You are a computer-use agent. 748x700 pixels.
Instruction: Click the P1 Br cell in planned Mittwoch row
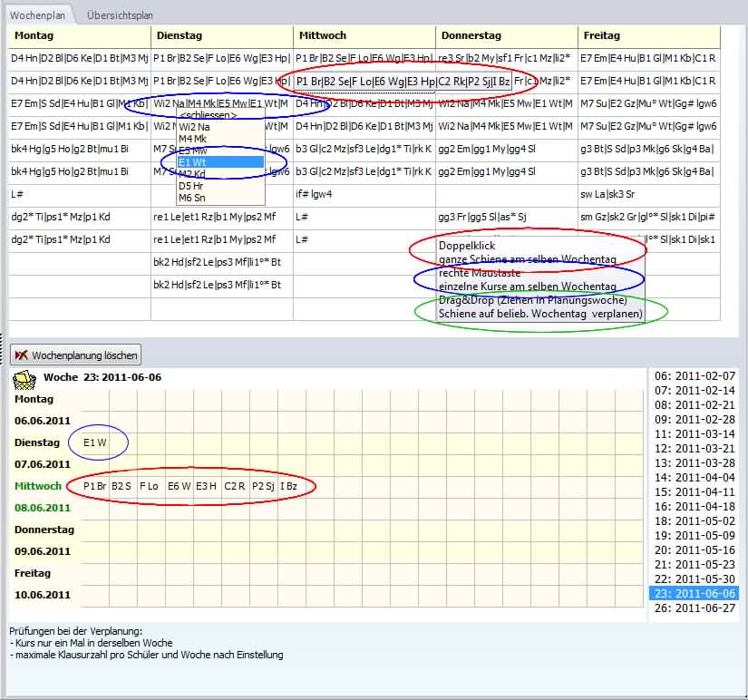point(95,486)
